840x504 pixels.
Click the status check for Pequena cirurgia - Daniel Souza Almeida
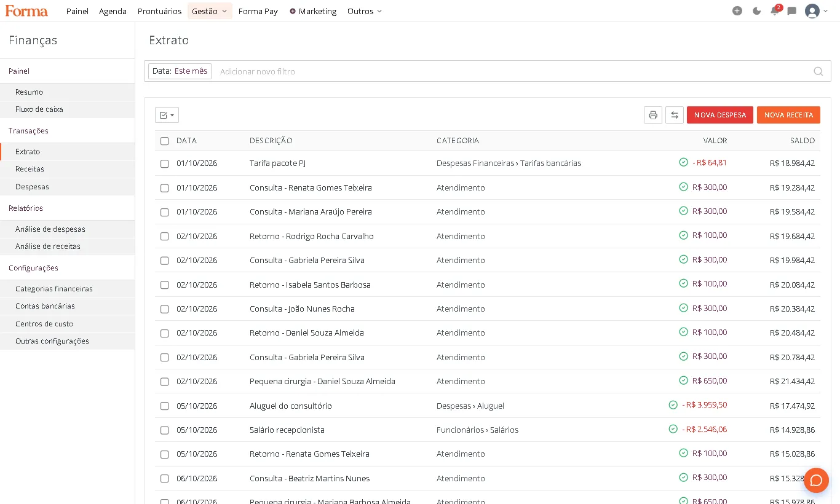(x=683, y=380)
